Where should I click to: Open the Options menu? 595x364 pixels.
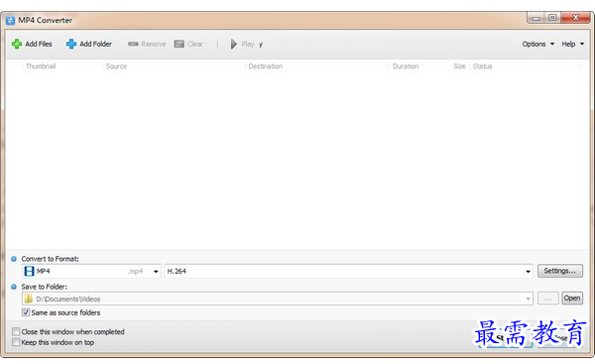coord(538,44)
